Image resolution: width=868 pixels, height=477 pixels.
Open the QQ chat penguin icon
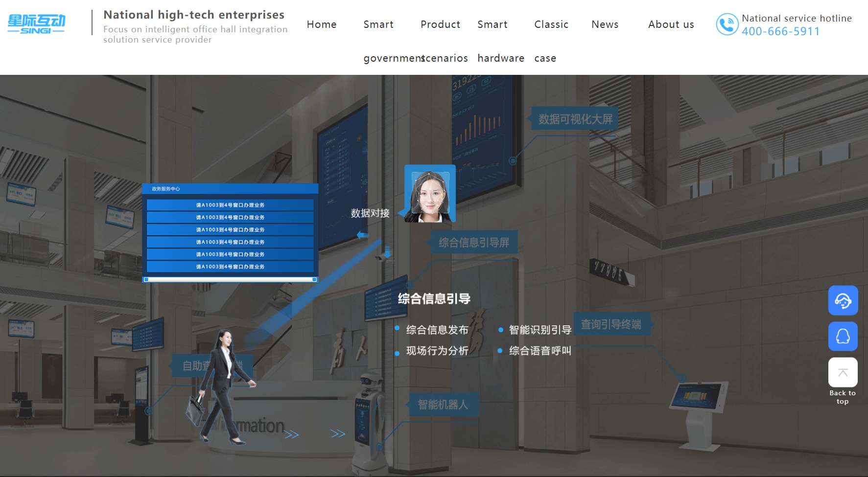[843, 336]
